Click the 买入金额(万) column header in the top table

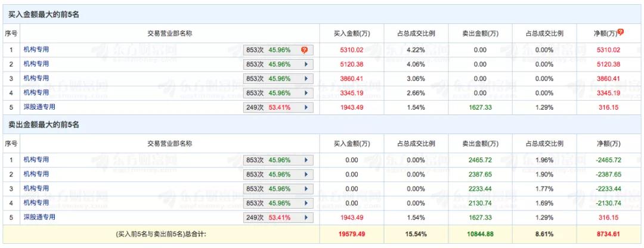pos(351,33)
